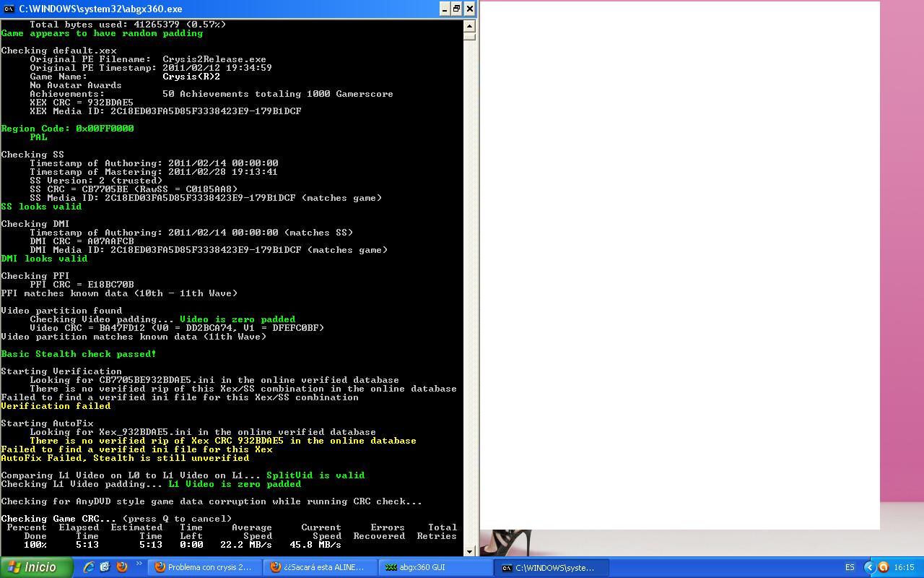Screen dimensions: 924x578
Task: Click the 'Checking Game CRC...' line
Action: (x=116, y=519)
